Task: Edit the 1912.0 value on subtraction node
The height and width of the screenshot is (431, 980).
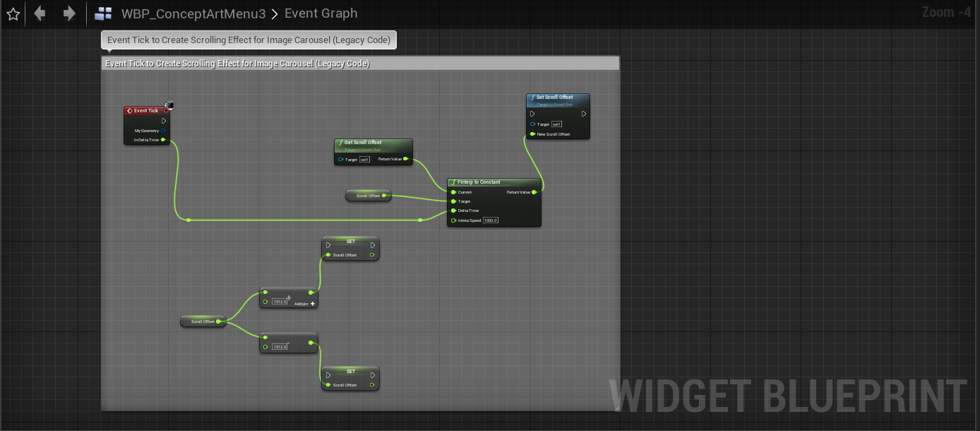Action: (x=280, y=347)
